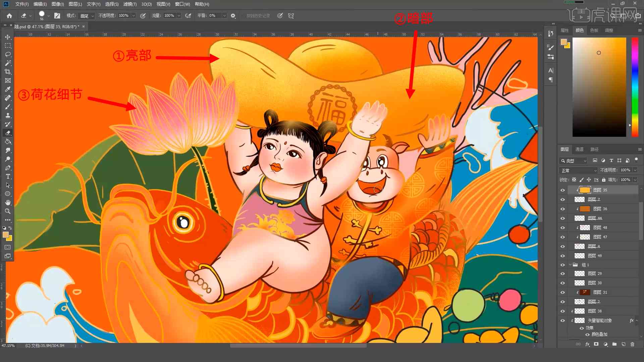This screenshot has height=362, width=644.
Task: Hide layer 图层 35
Action: pos(562,190)
